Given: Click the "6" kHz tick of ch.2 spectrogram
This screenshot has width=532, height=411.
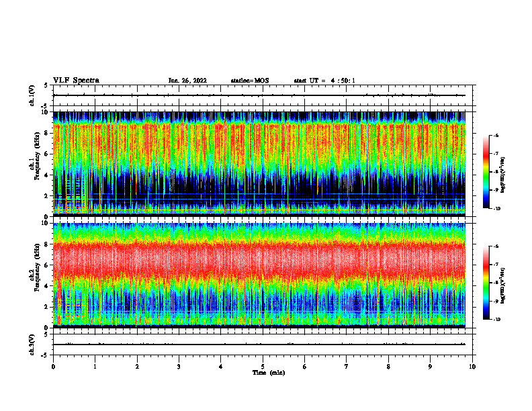Looking at the screenshot, I should [47, 265].
